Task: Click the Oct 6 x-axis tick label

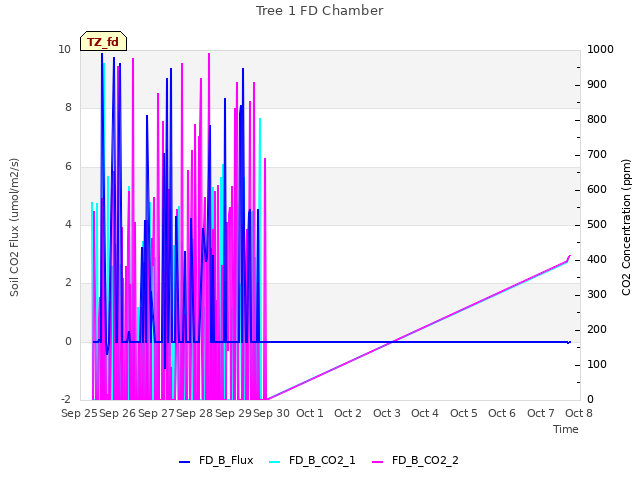Action: [502, 413]
